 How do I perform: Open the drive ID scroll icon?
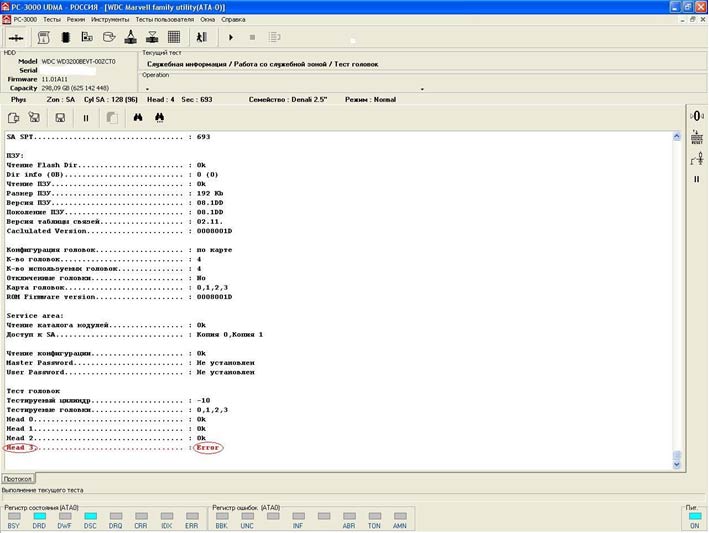coord(43,38)
